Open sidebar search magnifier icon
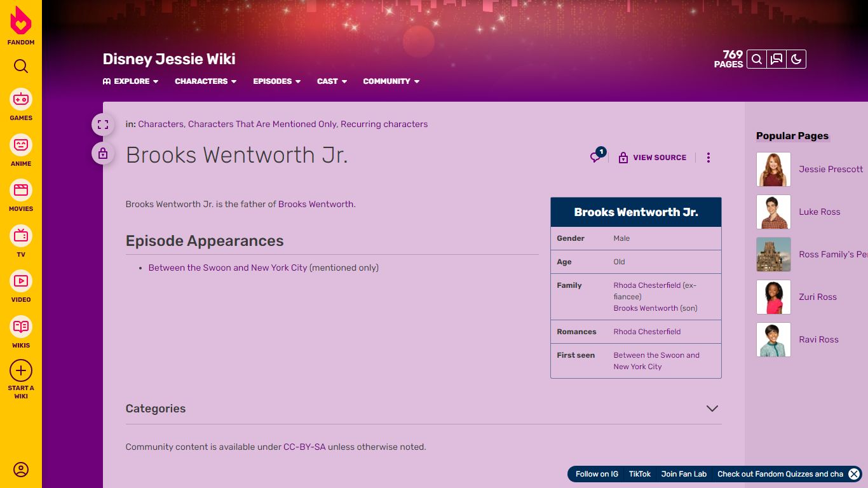The width and height of the screenshot is (868, 488). click(21, 67)
